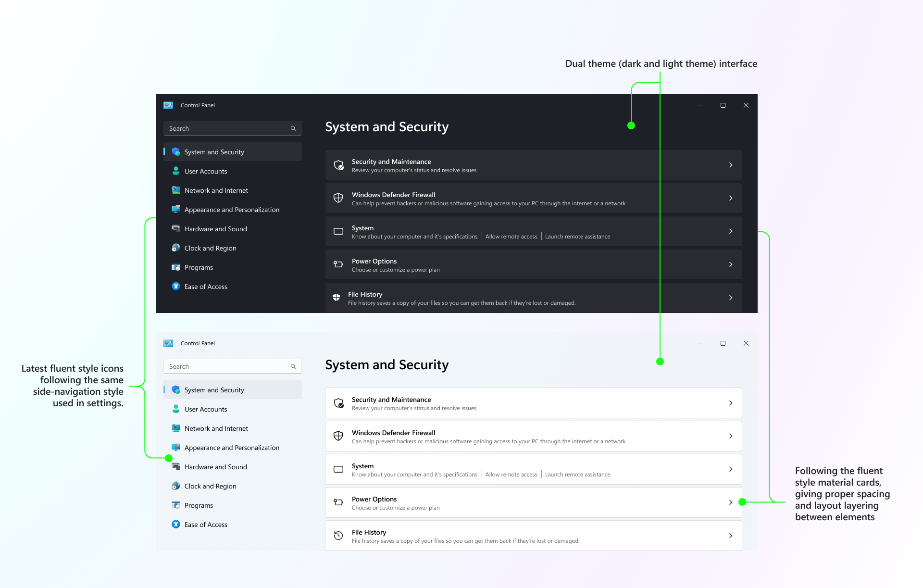Click the Windows Defender Firewall shield icon
The image size is (923, 588).
338,198
